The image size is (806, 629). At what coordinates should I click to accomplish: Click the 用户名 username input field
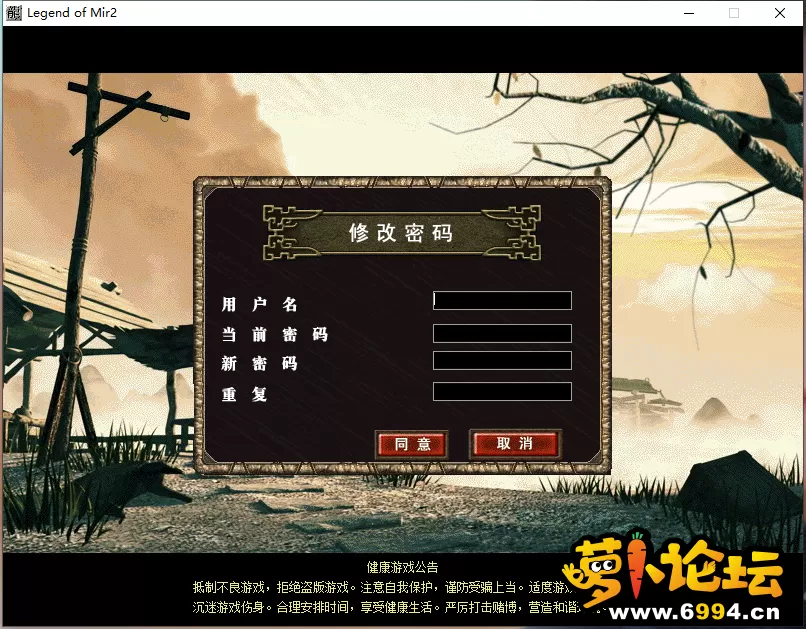tap(502, 301)
